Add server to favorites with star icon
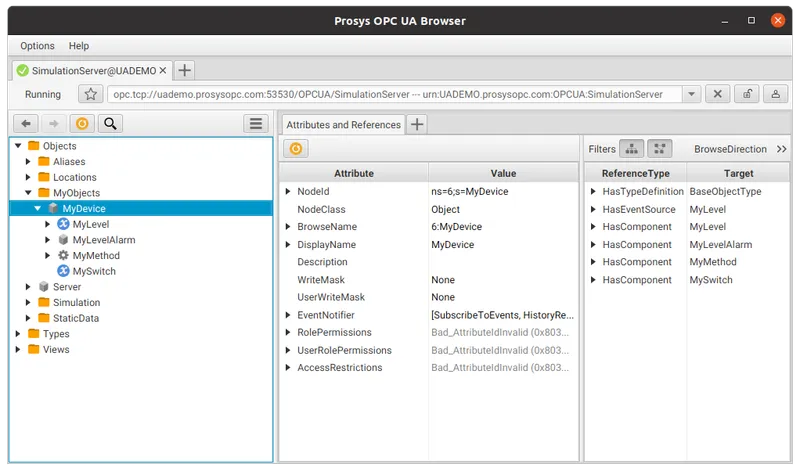 click(x=91, y=94)
